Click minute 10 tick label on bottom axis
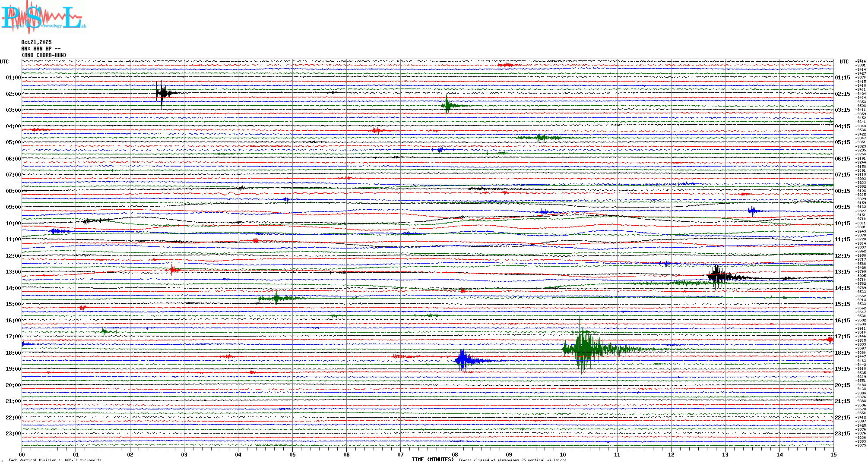 click(563, 455)
